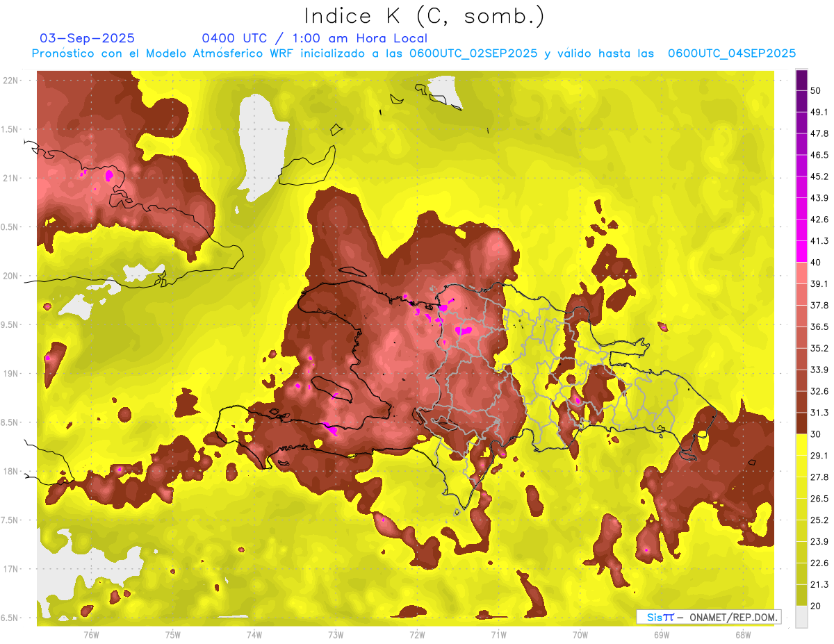
Task: Pick bright yellow swatch between 29.1 and 30
Action: pyautogui.click(x=801, y=445)
